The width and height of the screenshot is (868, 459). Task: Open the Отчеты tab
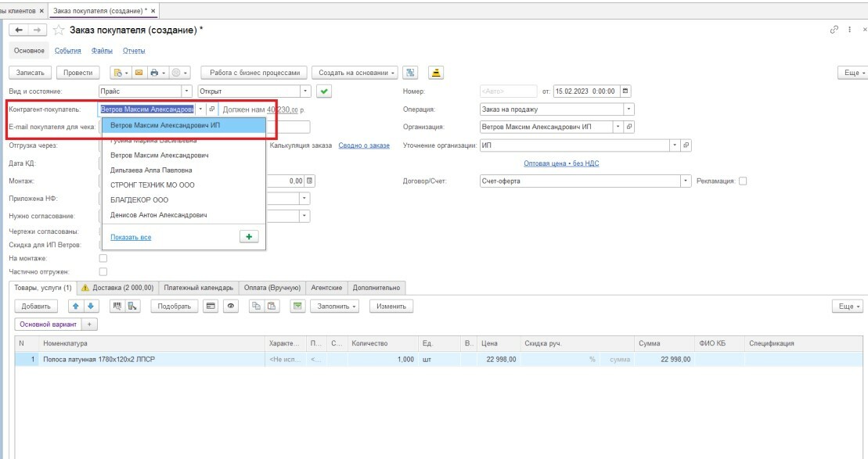point(134,50)
